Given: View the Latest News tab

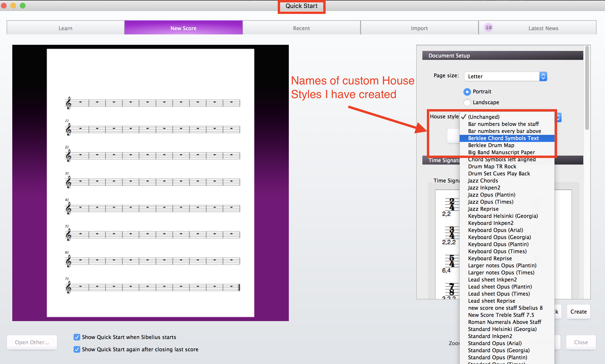Looking at the screenshot, I should [x=543, y=28].
